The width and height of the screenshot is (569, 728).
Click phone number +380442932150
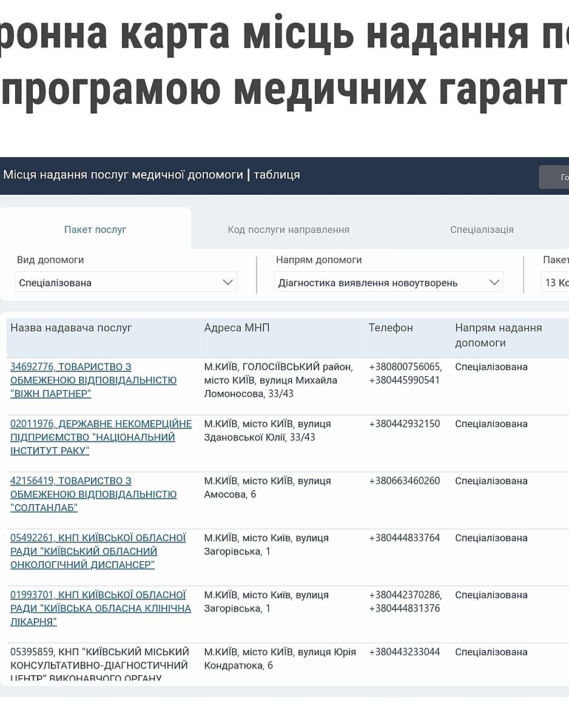point(405,424)
